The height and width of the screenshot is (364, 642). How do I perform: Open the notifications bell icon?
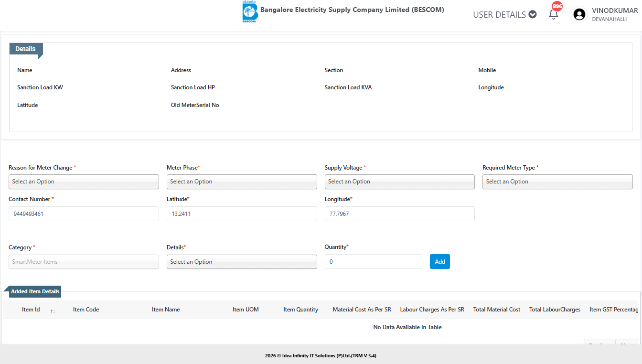pyautogui.click(x=554, y=14)
